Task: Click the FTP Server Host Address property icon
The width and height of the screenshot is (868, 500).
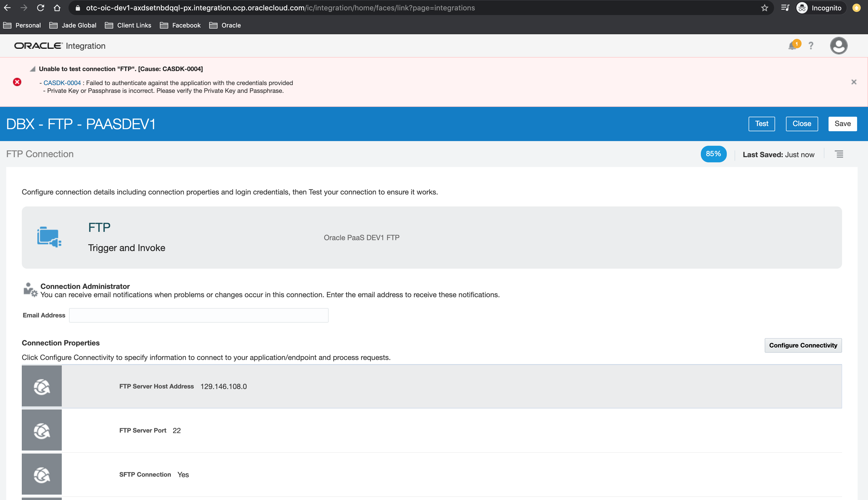Action: click(x=42, y=386)
